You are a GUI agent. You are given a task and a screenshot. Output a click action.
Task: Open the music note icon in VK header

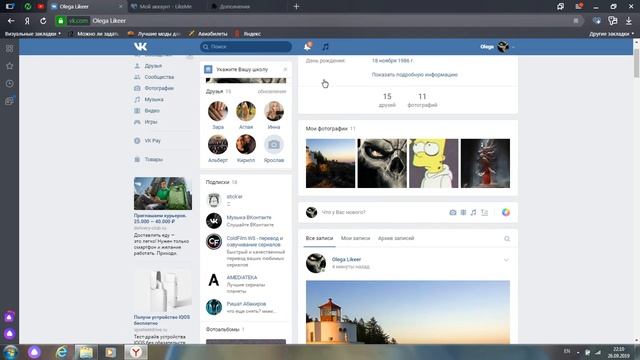coord(325,47)
